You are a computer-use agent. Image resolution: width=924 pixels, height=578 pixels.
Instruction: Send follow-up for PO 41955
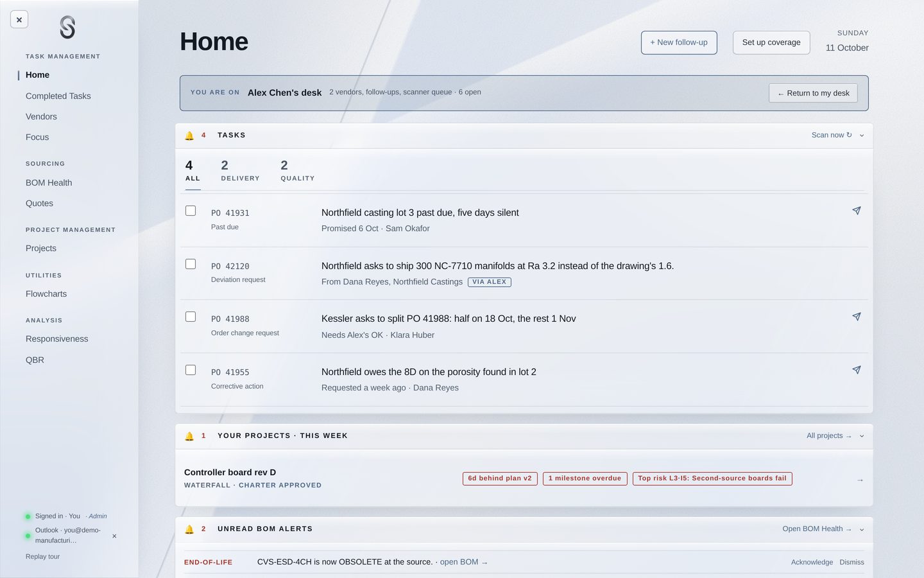[856, 370]
